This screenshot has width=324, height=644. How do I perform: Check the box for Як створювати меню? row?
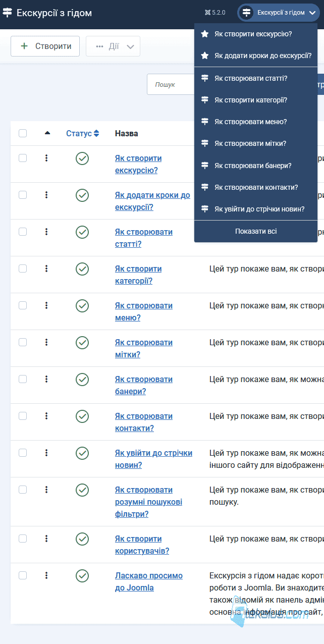coord(23,305)
